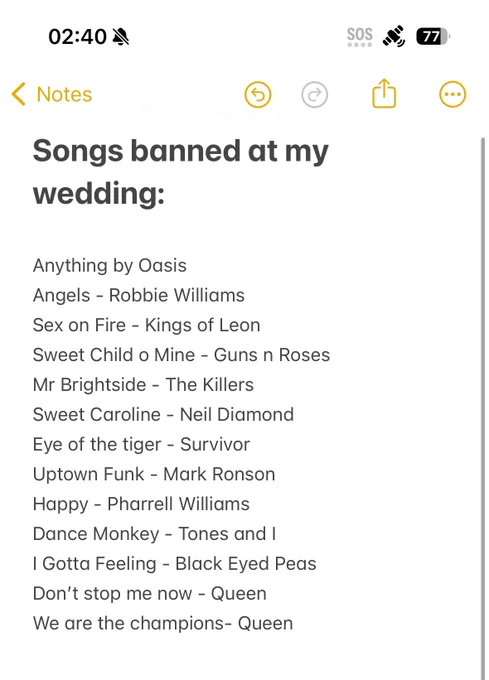The width and height of the screenshot is (489, 680).
Task: Go back to the Notes list
Action: [52, 94]
